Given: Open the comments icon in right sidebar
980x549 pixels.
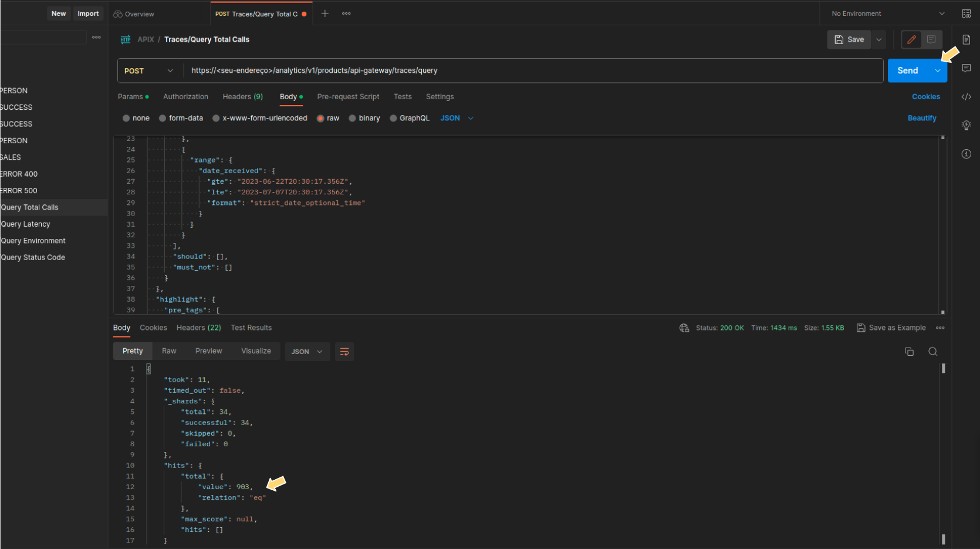Looking at the screenshot, I should [x=966, y=68].
